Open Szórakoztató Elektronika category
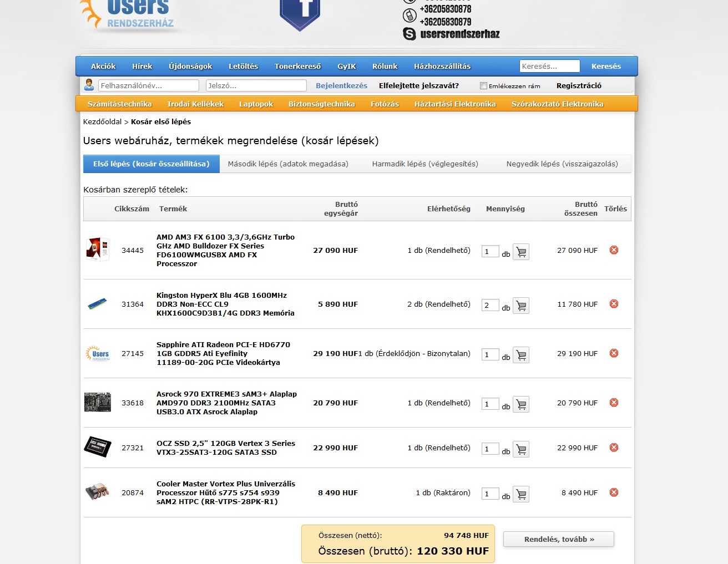Viewport: 728px width, 564px height. click(x=558, y=104)
